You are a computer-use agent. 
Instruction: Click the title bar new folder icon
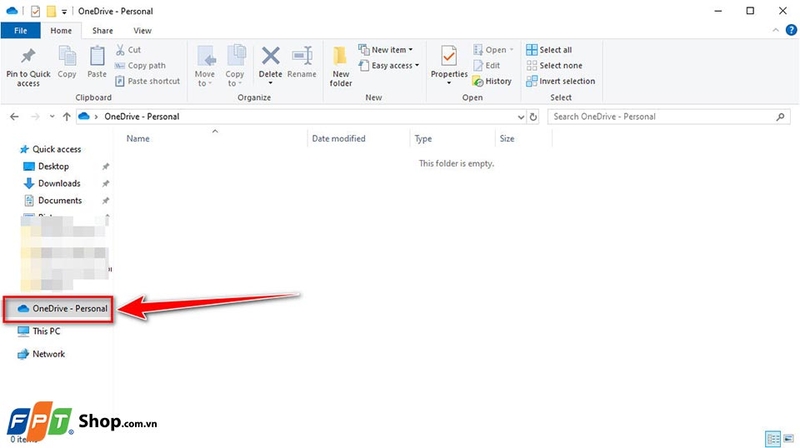51,11
